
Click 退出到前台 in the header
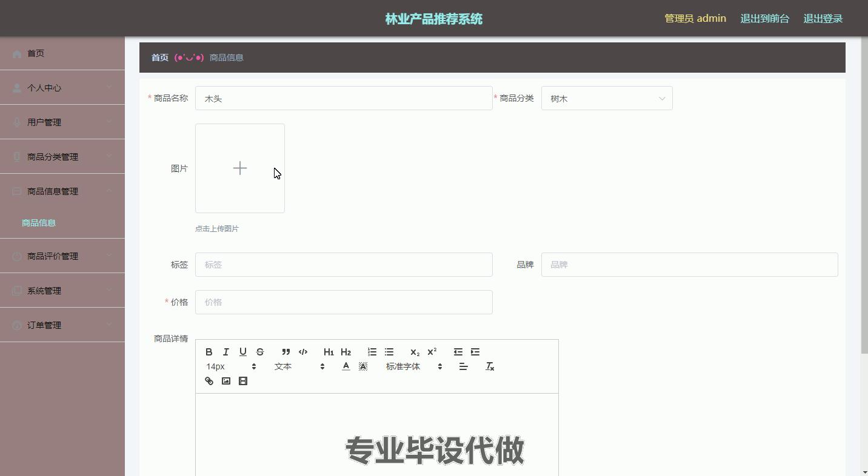coord(764,19)
